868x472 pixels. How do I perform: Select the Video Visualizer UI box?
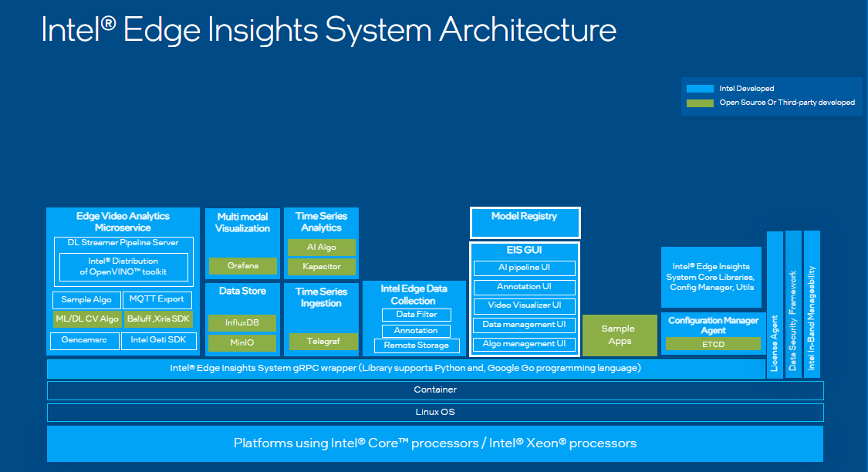click(x=524, y=306)
